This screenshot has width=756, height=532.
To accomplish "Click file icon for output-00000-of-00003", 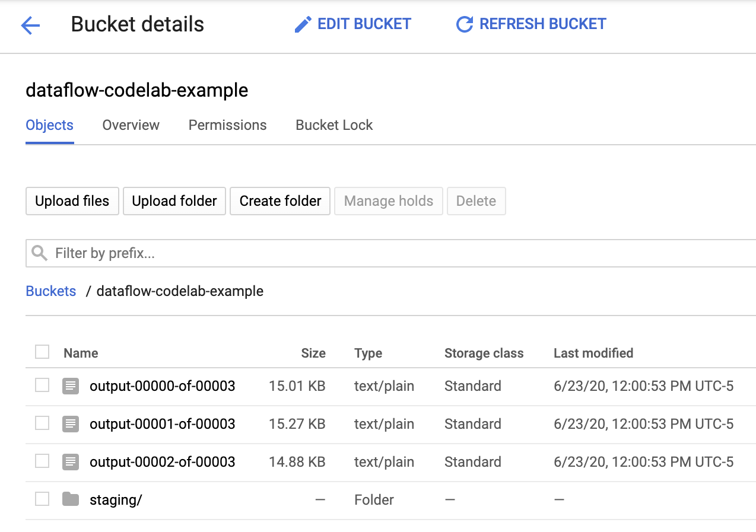I will 71,387.
